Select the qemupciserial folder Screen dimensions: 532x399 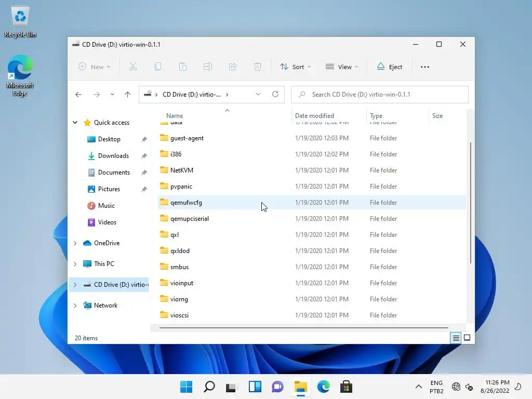[x=312, y=219]
